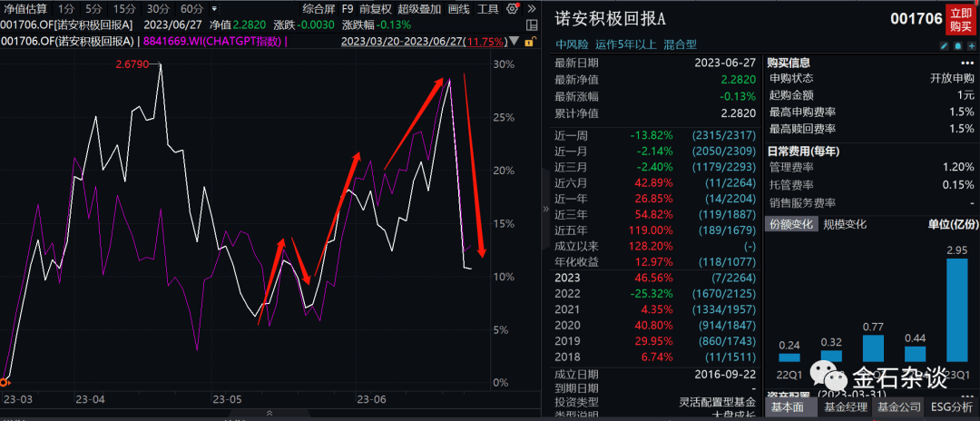Click the pencil edit icon under 001706
Viewport: 980px width, 421px height.
coord(945,45)
